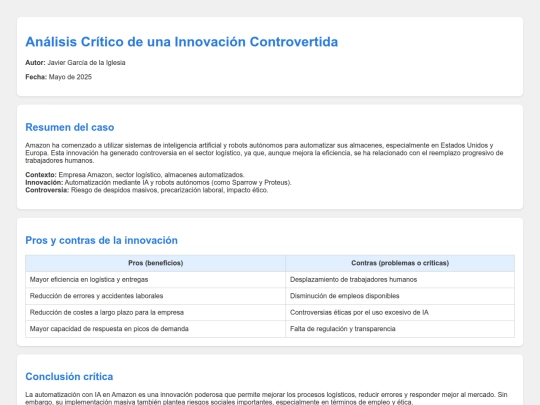
Task: Click the 'Contexto:' label line
Action: coord(135,175)
